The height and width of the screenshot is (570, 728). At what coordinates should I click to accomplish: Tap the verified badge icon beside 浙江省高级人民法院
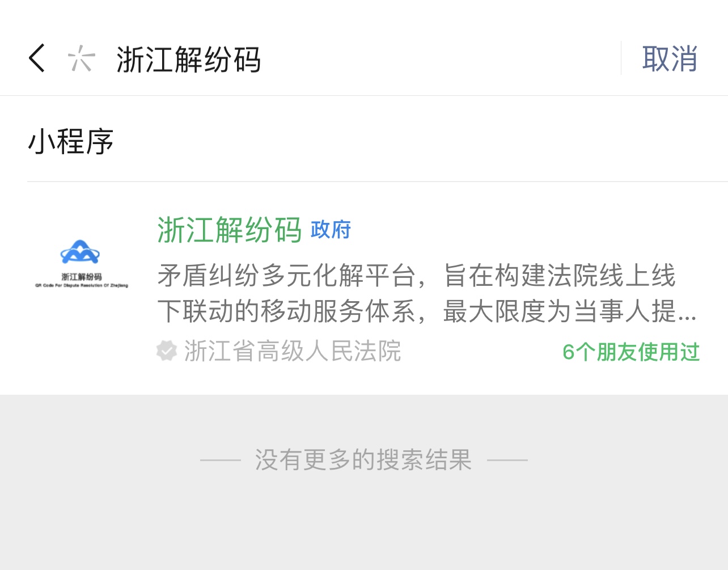click(167, 351)
